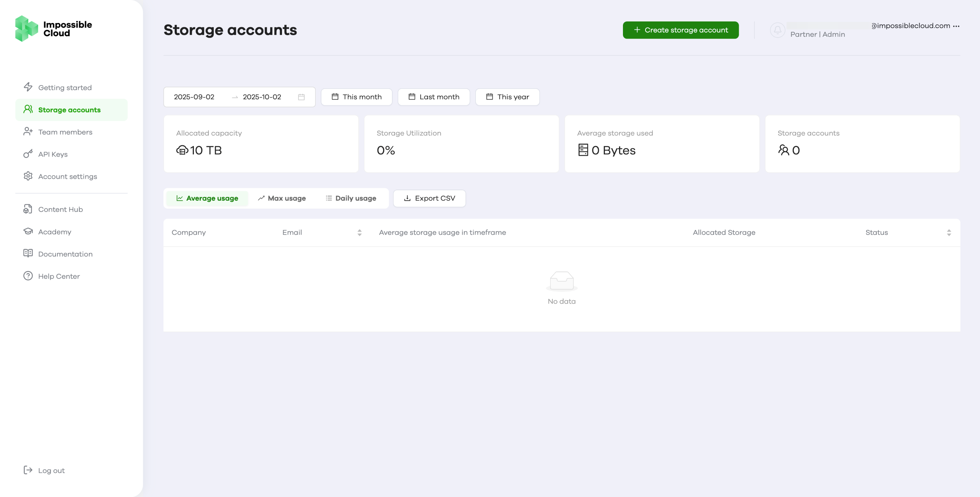Sort table by Status column arrows
The image size is (980, 497).
(x=949, y=232)
